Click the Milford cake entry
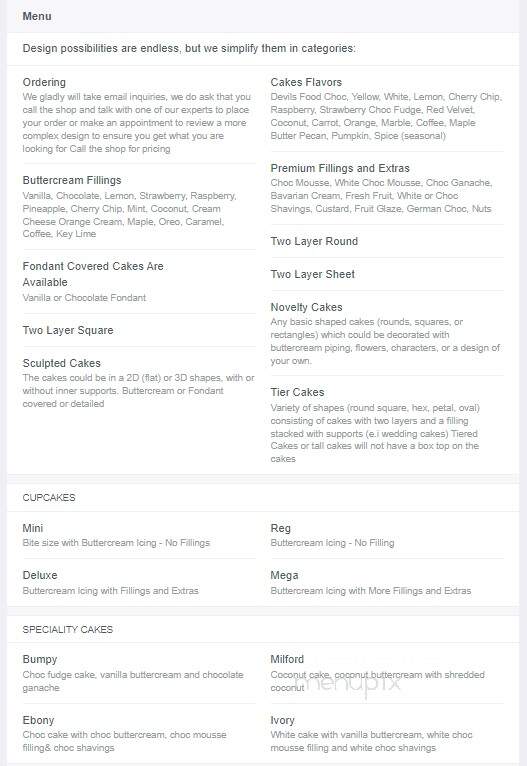Image resolution: width=527 pixels, height=766 pixels. 287,660
